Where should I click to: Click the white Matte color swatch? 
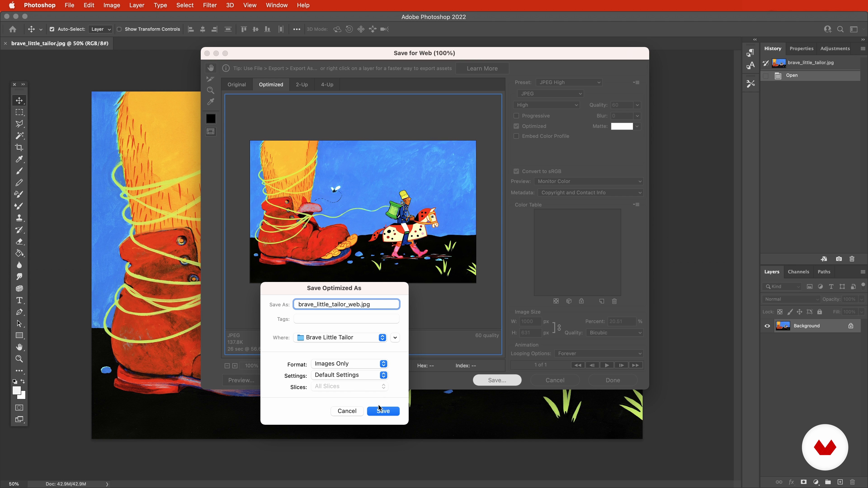tap(622, 126)
